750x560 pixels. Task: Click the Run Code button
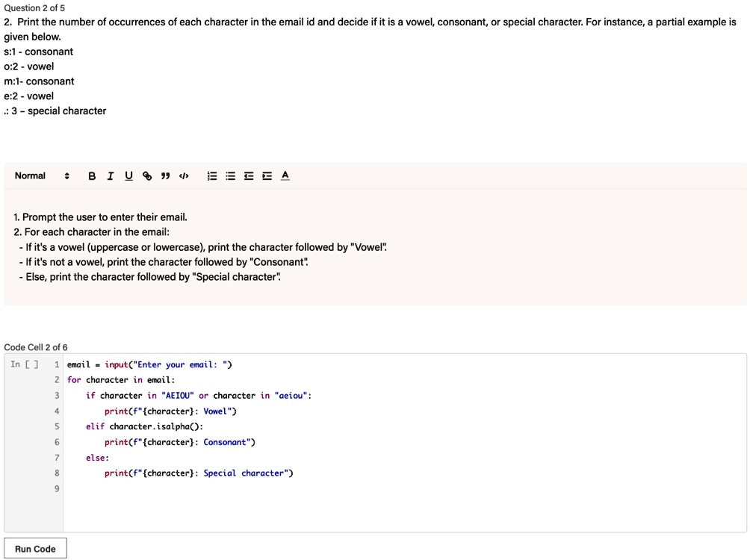tap(35, 548)
